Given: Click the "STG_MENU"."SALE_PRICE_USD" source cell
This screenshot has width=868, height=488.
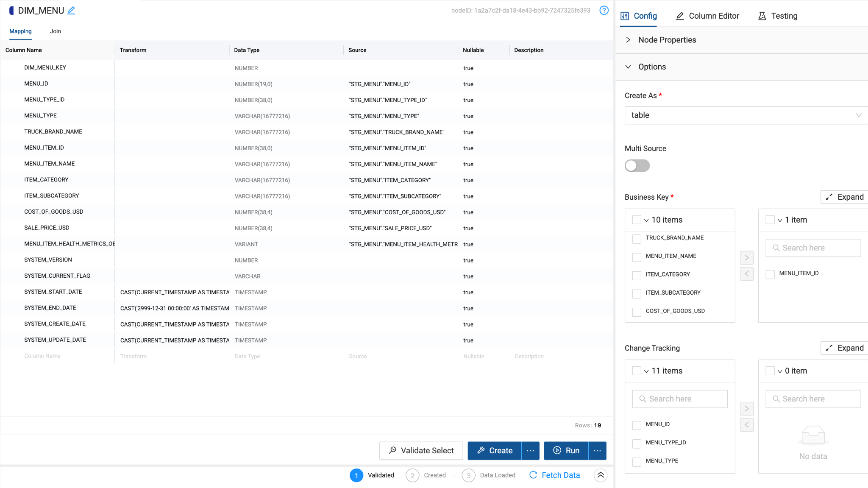Looking at the screenshot, I should [x=390, y=228].
